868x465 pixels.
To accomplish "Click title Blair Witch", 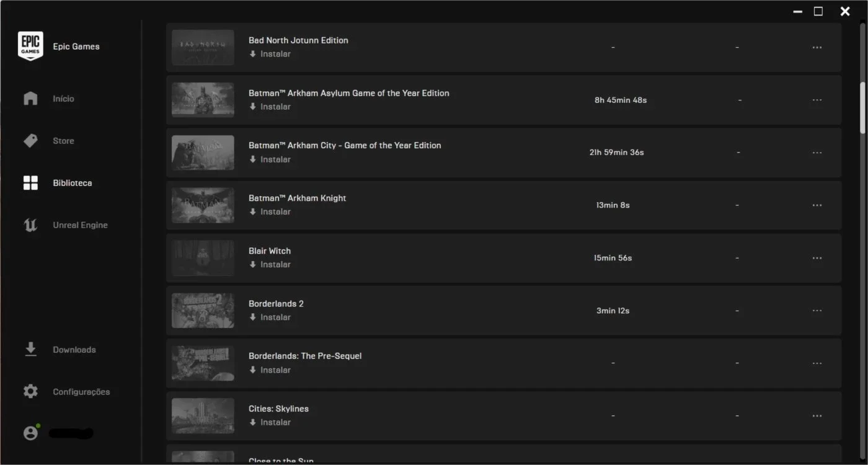I will click(270, 250).
